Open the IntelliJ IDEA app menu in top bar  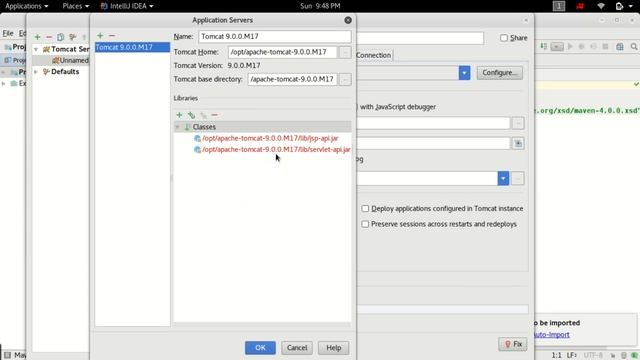(x=127, y=6)
